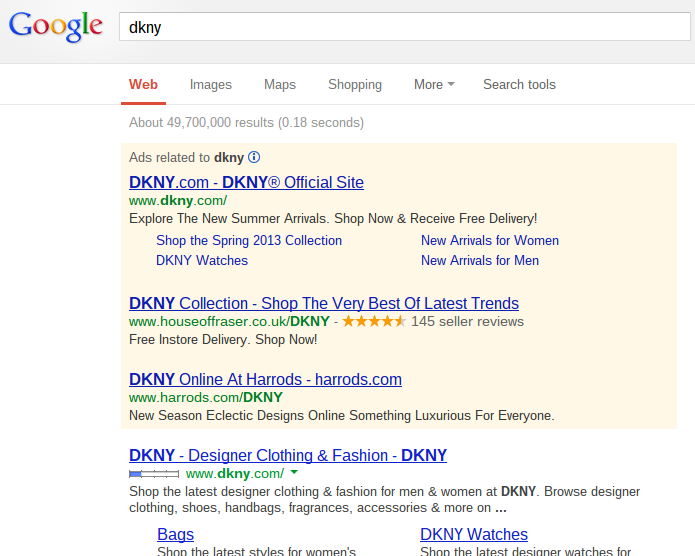695x556 pixels.
Task: Open DKNY.com Official Site ad link
Action: [x=246, y=182]
